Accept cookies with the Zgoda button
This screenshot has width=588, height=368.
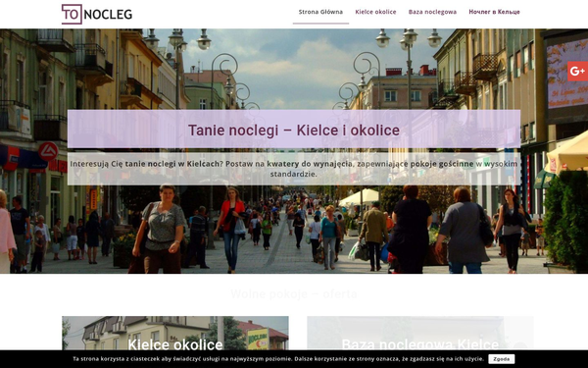click(x=502, y=359)
